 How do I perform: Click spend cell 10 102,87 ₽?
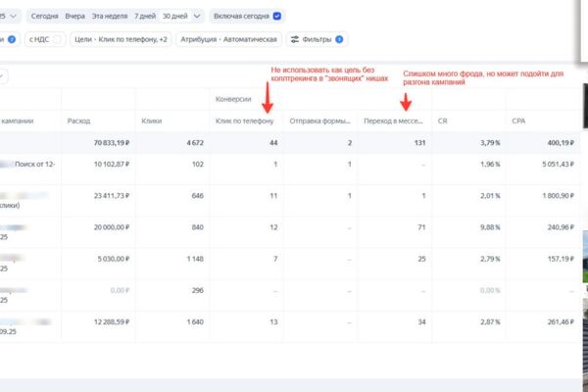tap(112, 164)
